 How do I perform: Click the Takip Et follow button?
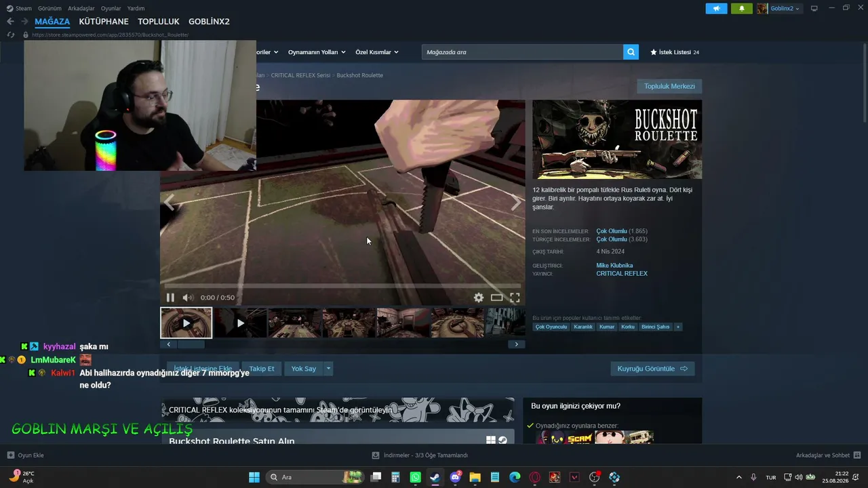262,369
